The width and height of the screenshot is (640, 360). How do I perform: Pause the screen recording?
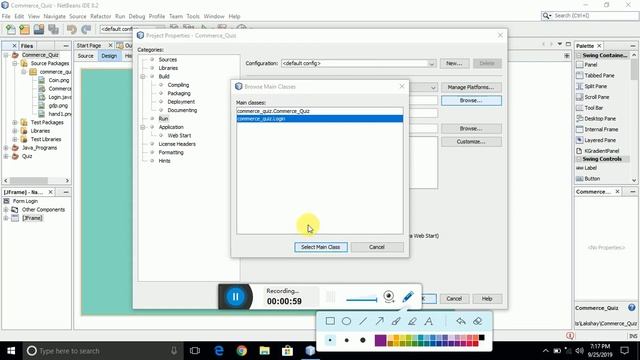[236, 297]
